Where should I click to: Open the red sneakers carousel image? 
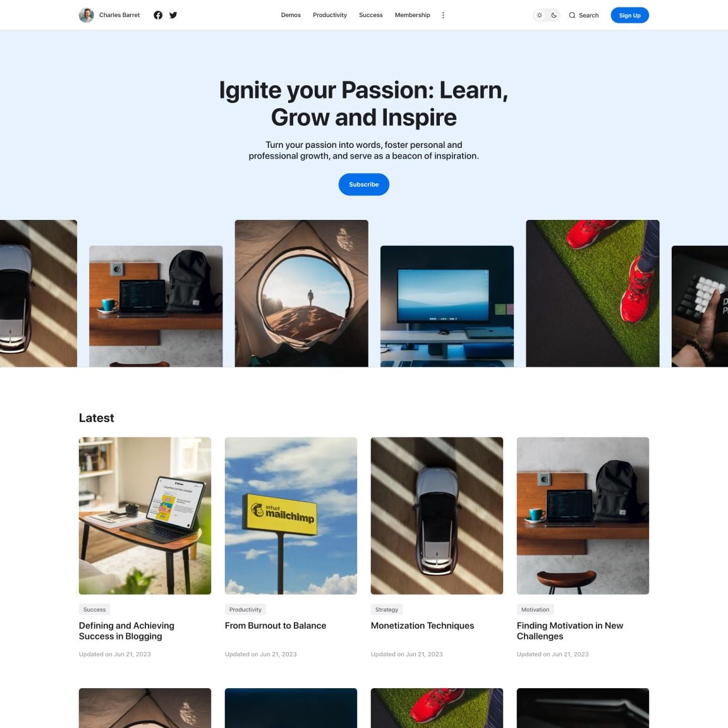592,293
